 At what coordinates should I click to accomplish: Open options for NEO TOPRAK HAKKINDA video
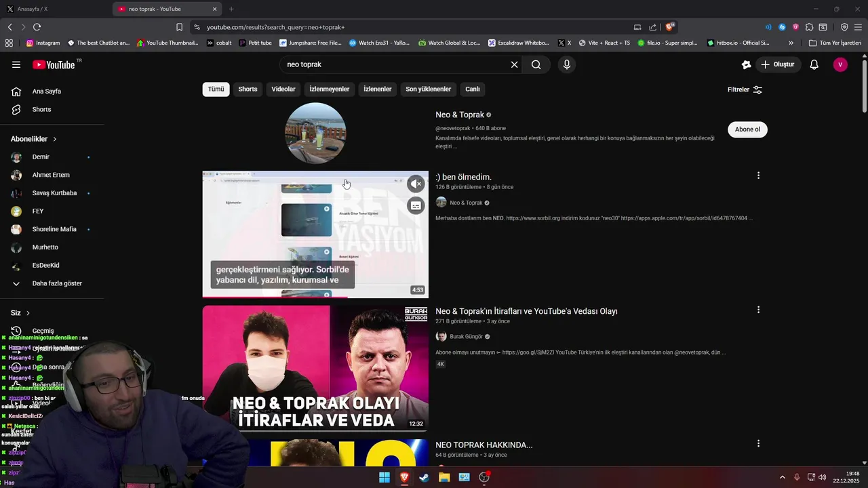coord(758,443)
